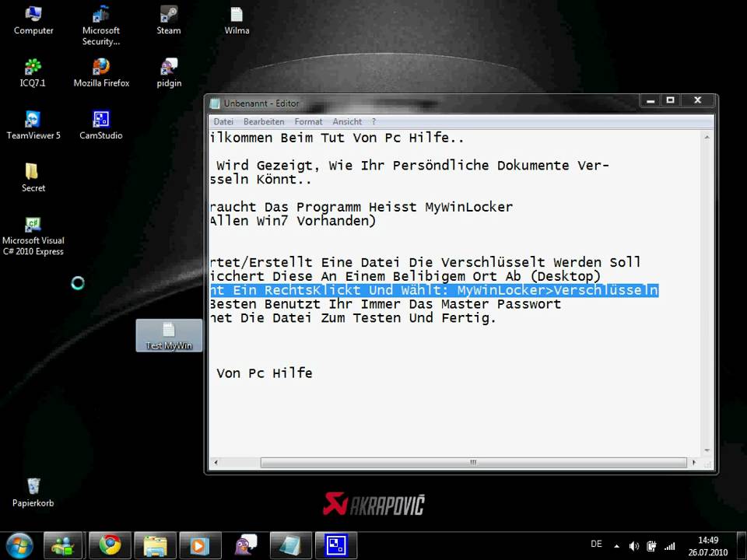The height and width of the screenshot is (560, 747).
Task: Open the DE language indicator
Action: 596,544
